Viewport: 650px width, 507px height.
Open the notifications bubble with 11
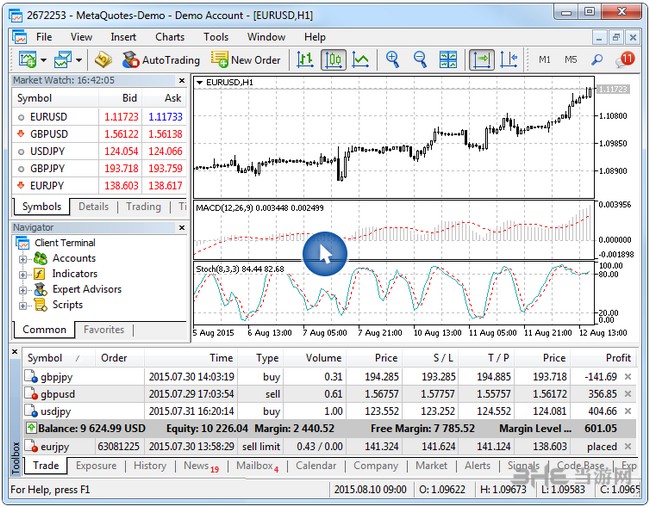pos(625,59)
